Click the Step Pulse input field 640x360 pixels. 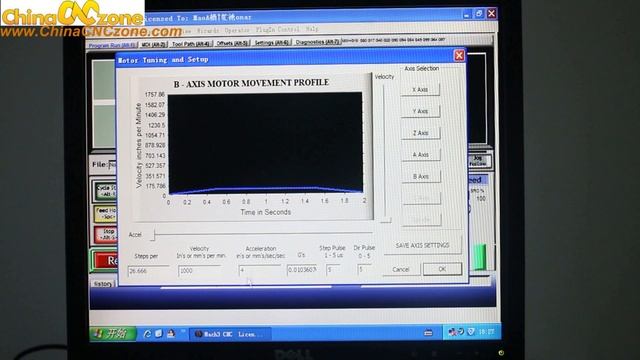pyautogui.click(x=334, y=269)
